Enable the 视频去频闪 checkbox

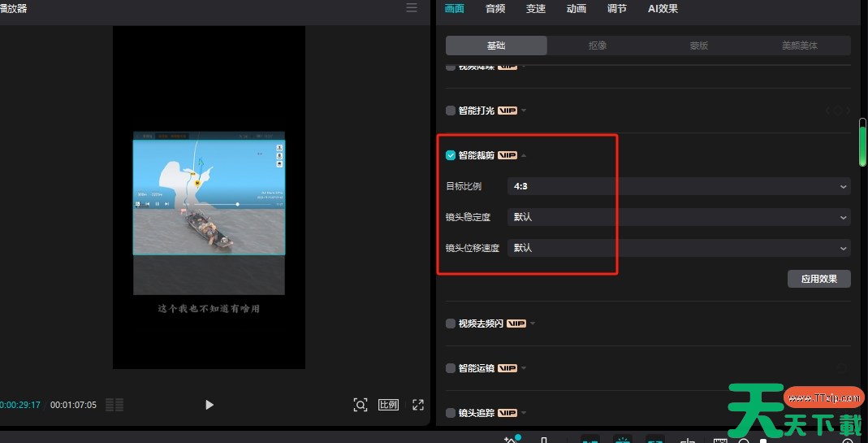point(451,324)
